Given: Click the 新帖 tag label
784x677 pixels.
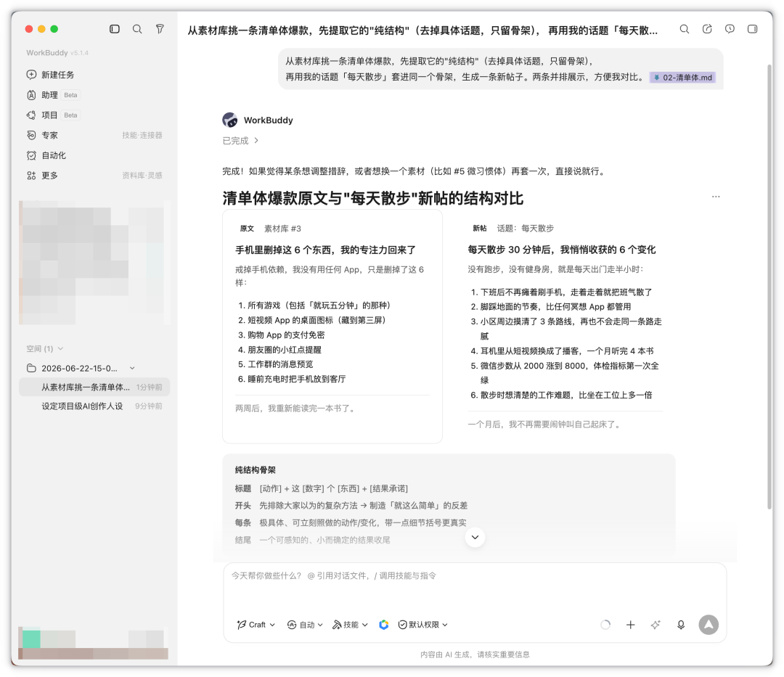Looking at the screenshot, I should coord(480,229).
